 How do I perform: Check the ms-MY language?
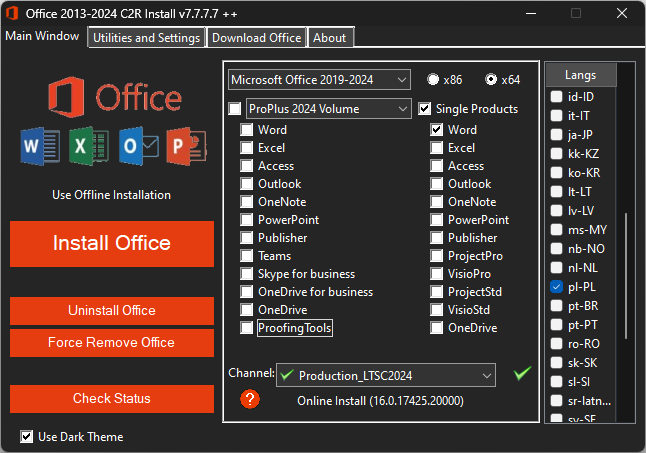click(556, 230)
